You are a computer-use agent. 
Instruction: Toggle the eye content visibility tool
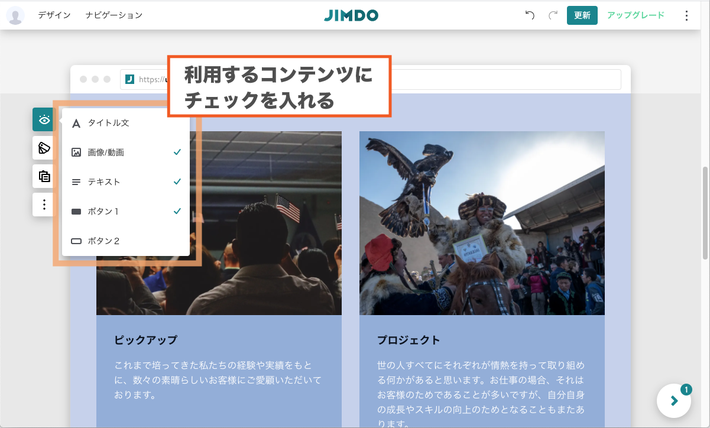point(43,120)
